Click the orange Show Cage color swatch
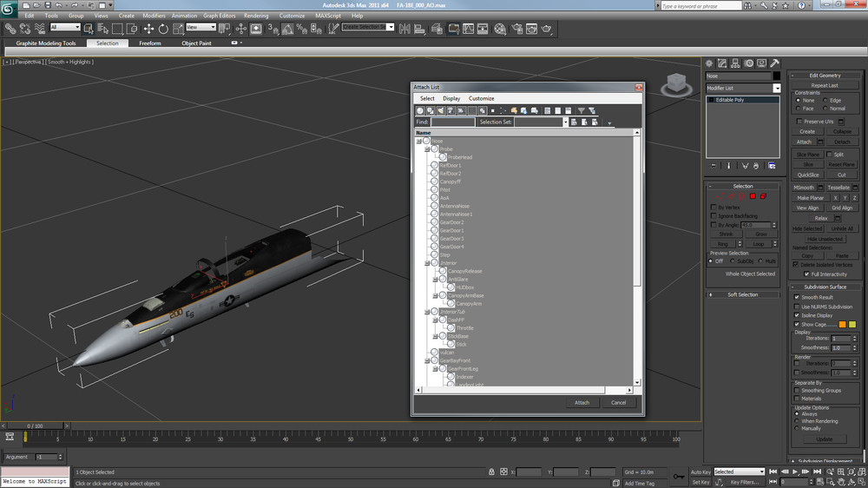 842,324
